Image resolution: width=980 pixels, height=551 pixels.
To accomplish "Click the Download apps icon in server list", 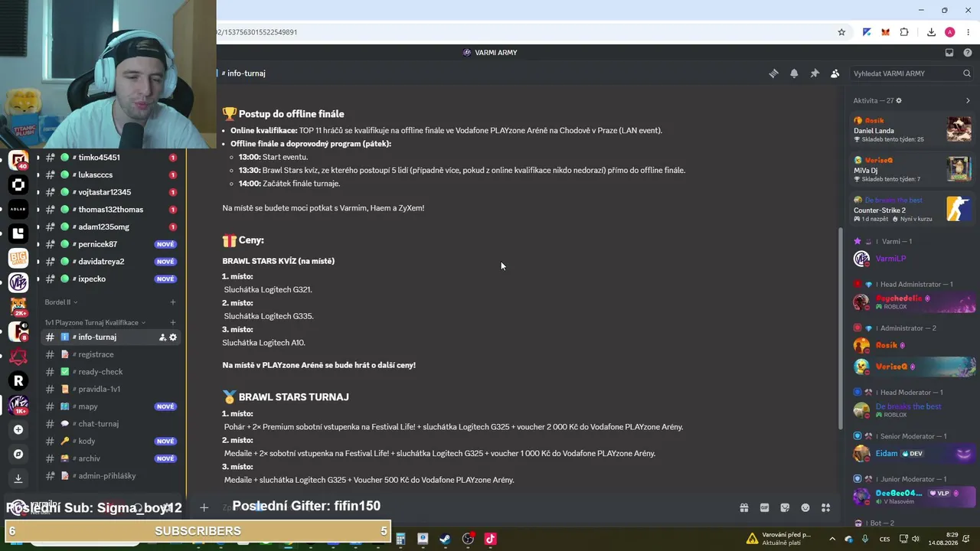I will point(18,478).
